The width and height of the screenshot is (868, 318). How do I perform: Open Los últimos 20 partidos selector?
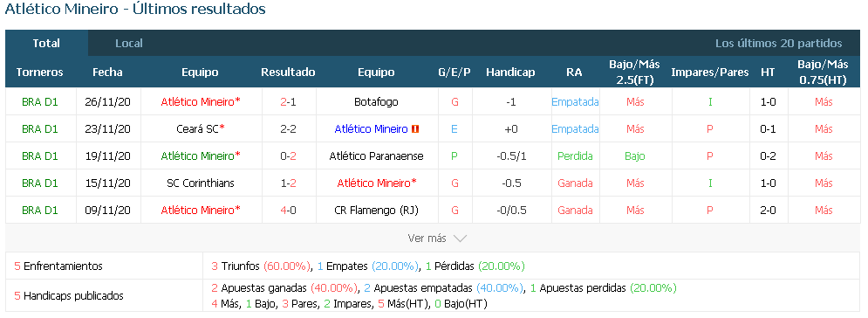click(778, 43)
